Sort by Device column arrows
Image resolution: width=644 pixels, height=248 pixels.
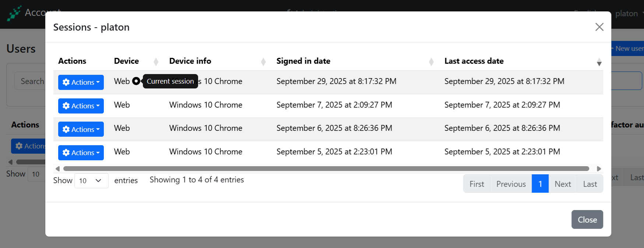tap(156, 62)
